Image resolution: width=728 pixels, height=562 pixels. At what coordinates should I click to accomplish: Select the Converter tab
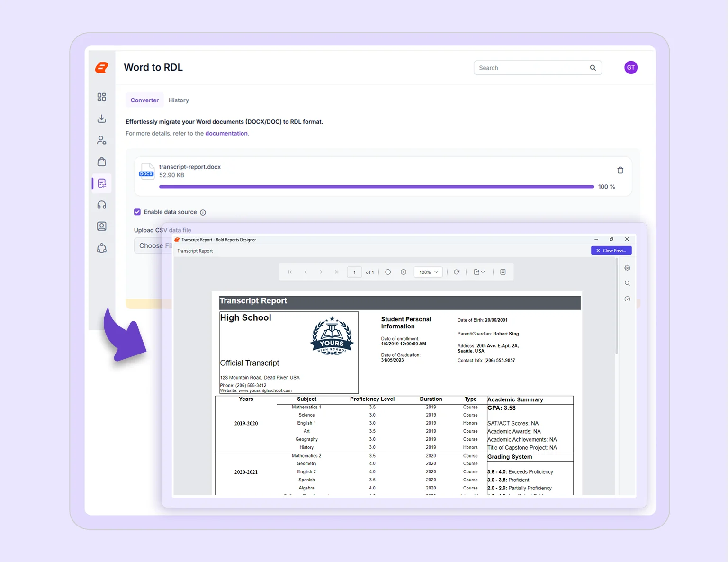(144, 100)
